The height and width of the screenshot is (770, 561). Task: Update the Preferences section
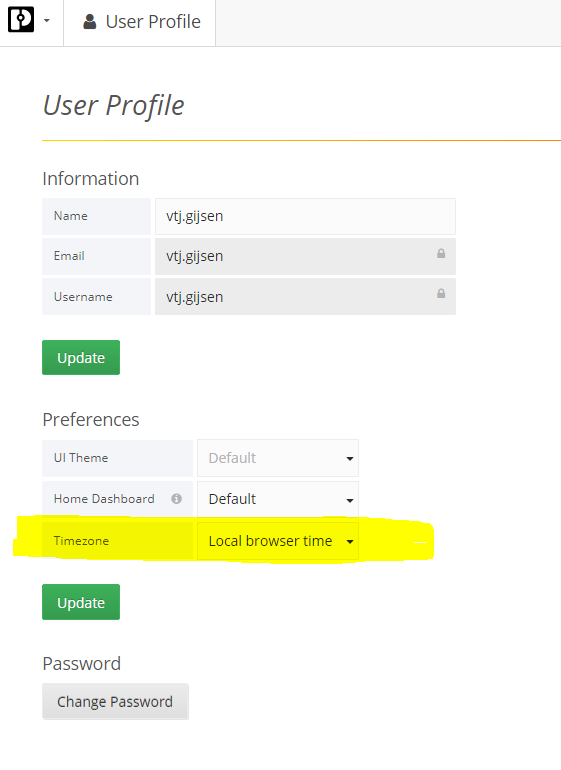click(x=81, y=602)
